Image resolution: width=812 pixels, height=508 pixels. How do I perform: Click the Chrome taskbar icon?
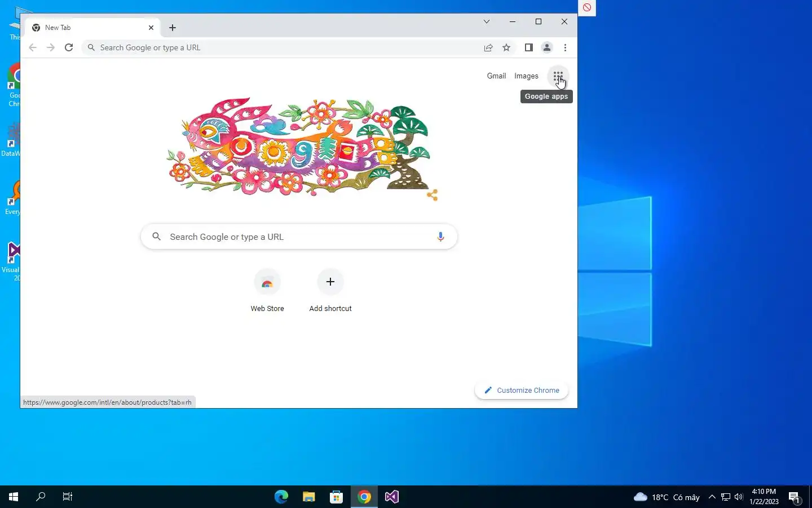[364, 497]
